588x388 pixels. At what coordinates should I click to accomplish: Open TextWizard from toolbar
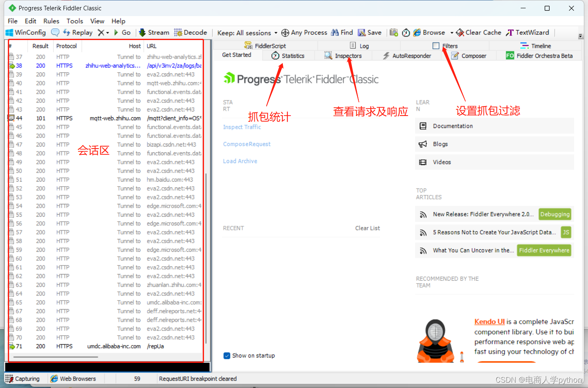(x=528, y=33)
